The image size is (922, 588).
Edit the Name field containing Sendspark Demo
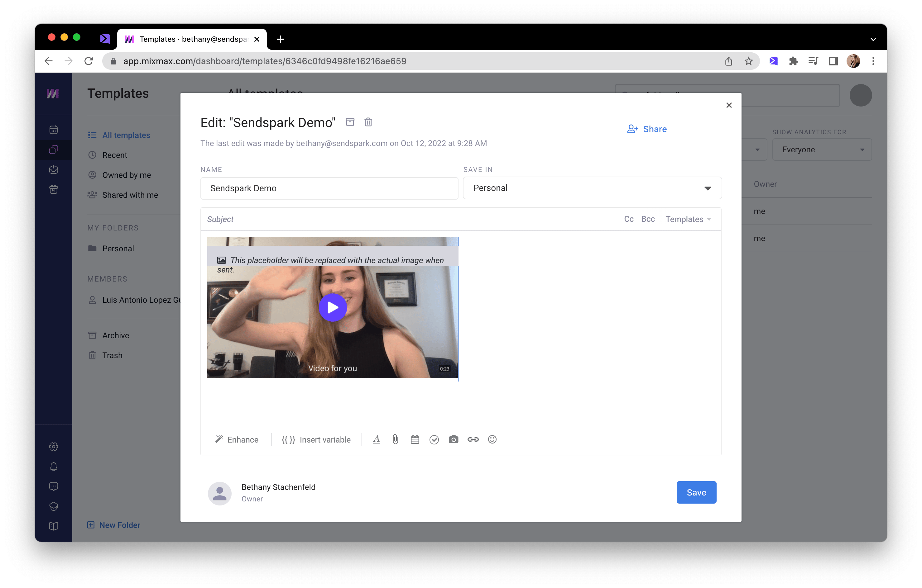329,188
